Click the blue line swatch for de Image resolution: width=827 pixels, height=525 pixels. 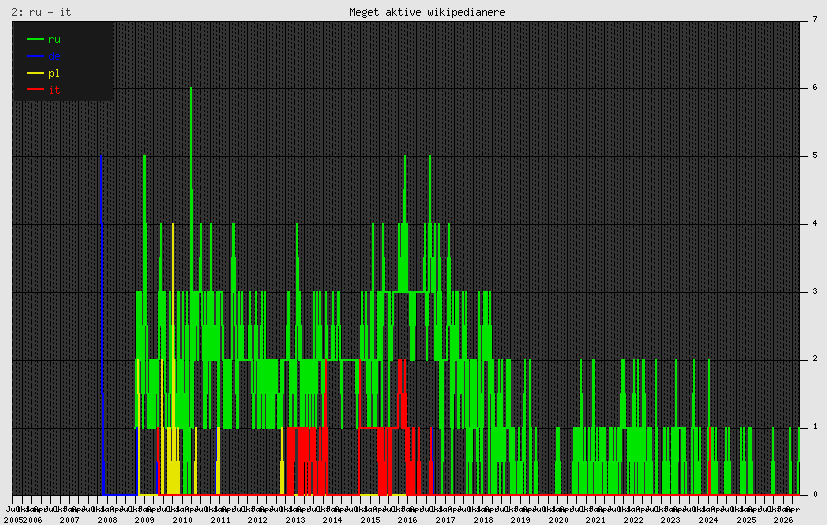35,56
